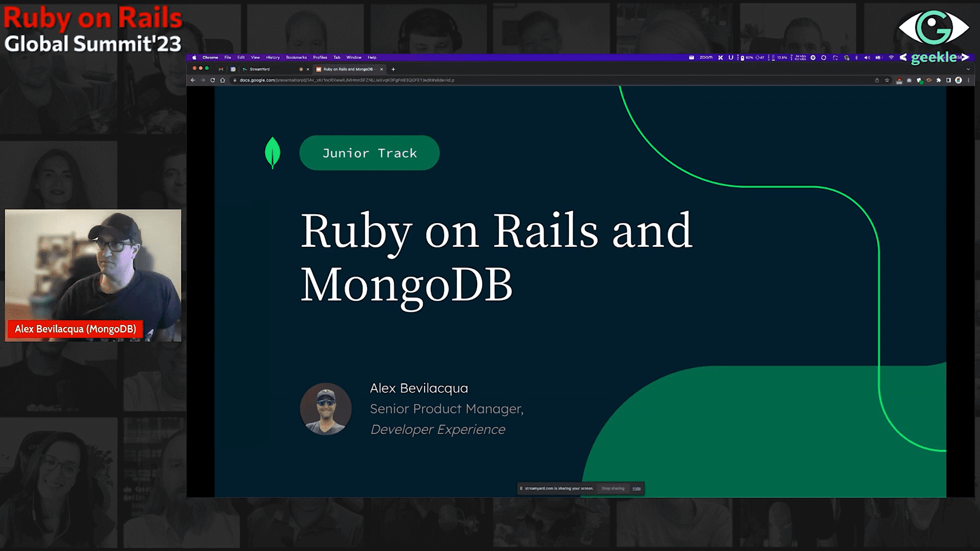
Task: Click the presenter name Alex Bevilacqua on slide
Action: [x=419, y=388]
